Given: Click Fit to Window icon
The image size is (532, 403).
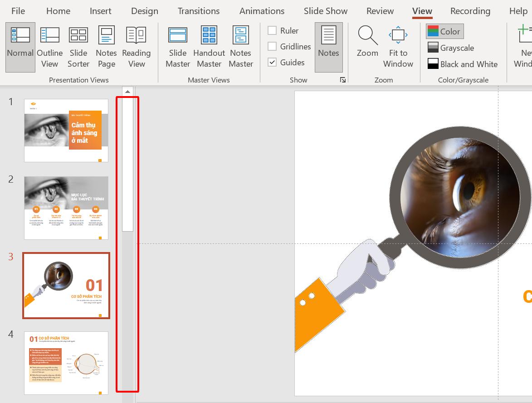Looking at the screenshot, I should pos(398,35).
